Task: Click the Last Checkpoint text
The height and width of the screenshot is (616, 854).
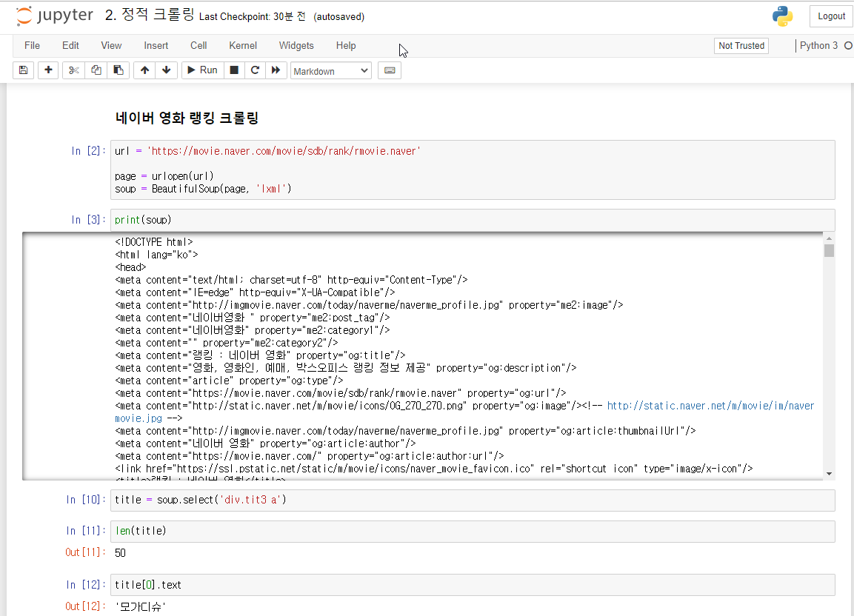Action: coord(252,17)
